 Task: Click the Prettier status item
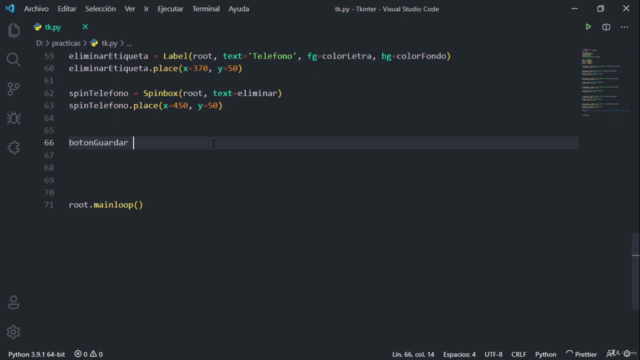[x=582, y=354]
